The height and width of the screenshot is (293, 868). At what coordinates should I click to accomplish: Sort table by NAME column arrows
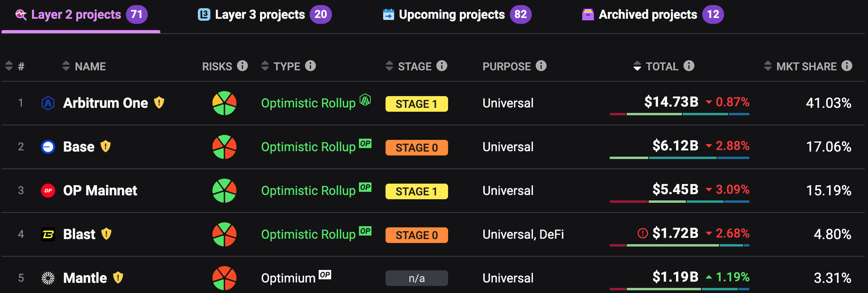(66, 66)
